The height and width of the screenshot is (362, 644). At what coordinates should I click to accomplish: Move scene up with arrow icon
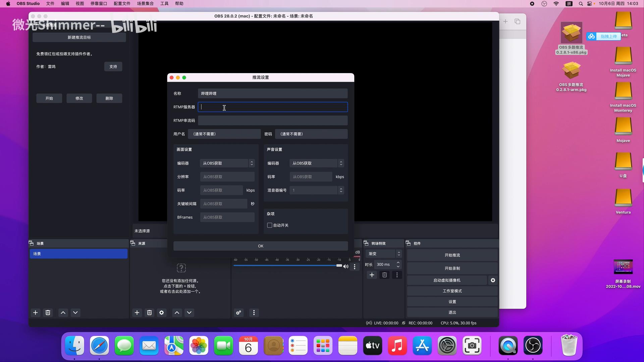(63, 312)
